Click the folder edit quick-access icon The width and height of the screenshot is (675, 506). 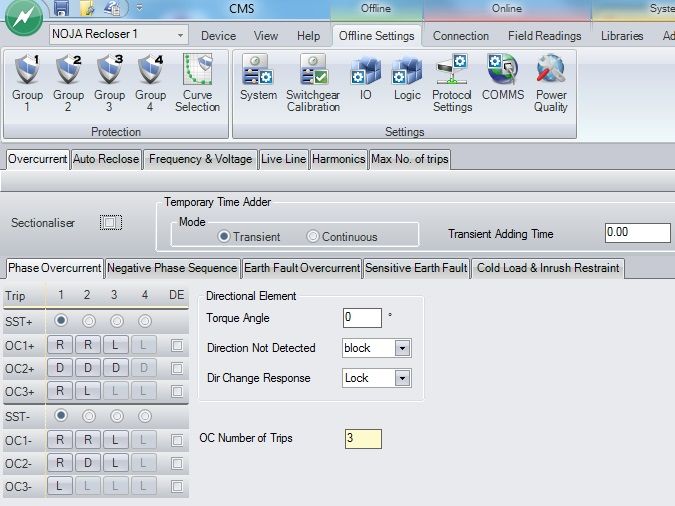(87, 8)
